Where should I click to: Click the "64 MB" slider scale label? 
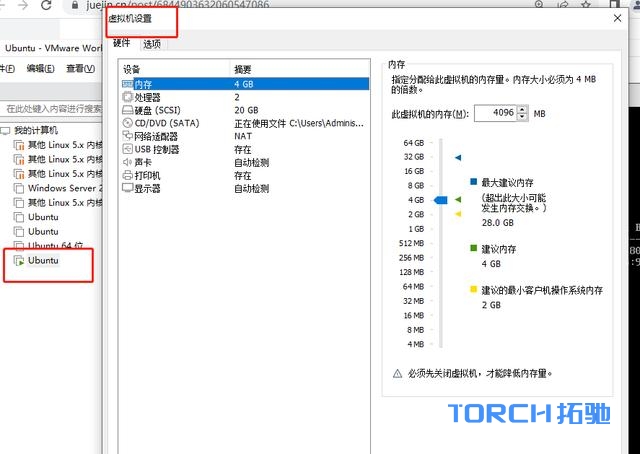coord(413,287)
